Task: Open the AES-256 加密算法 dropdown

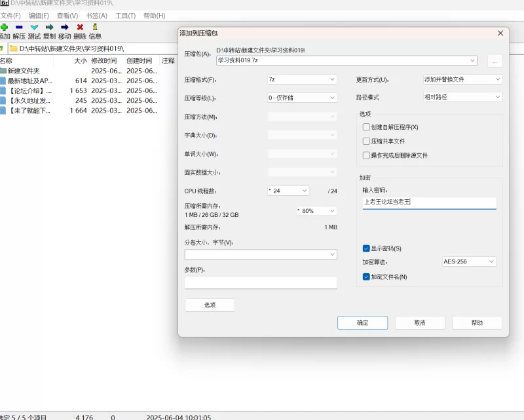Action: point(469,261)
